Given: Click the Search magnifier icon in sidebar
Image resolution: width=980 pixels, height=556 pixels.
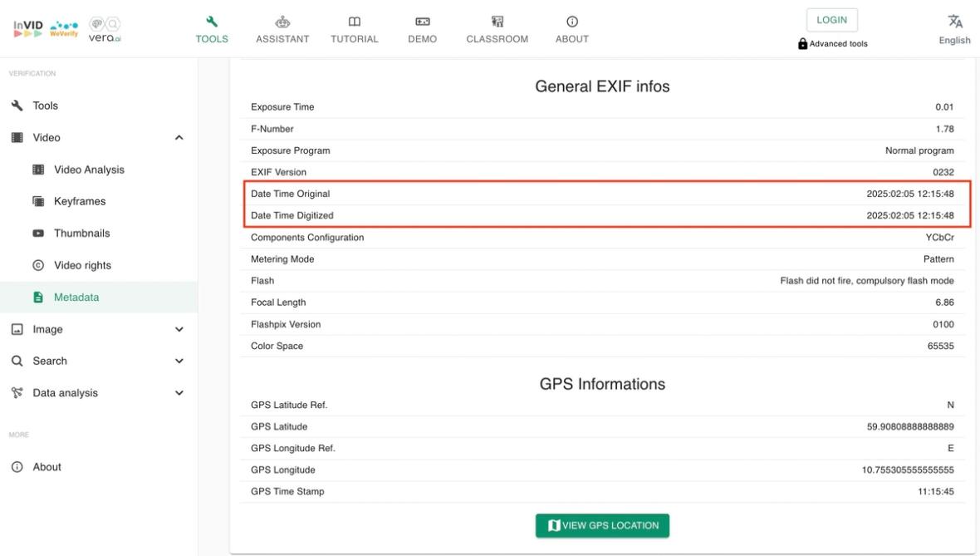Looking at the screenshot, I should (17, 361).
